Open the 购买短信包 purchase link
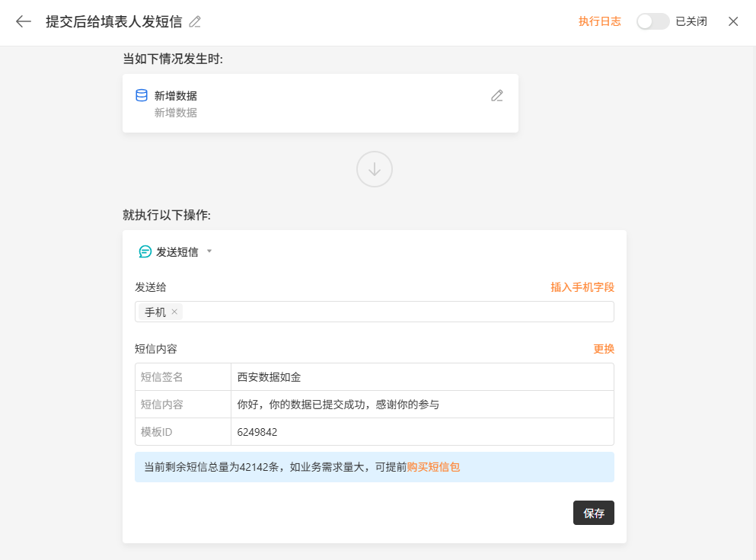Screen dimensions: 756x560 coord(433,467)
